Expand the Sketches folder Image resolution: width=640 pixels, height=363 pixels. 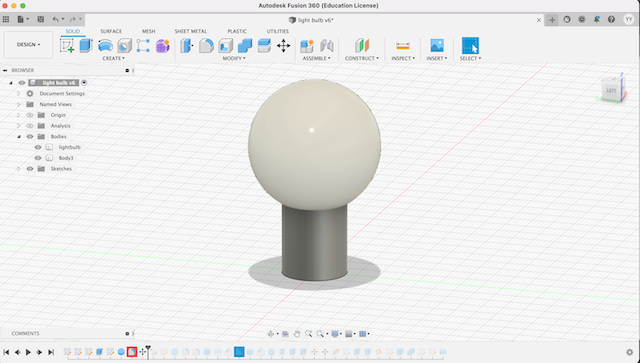pos(18,169)
